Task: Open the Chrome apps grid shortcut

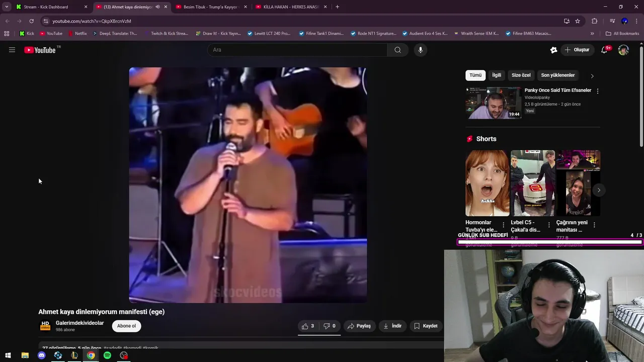Action: click(x=7, y=34)
